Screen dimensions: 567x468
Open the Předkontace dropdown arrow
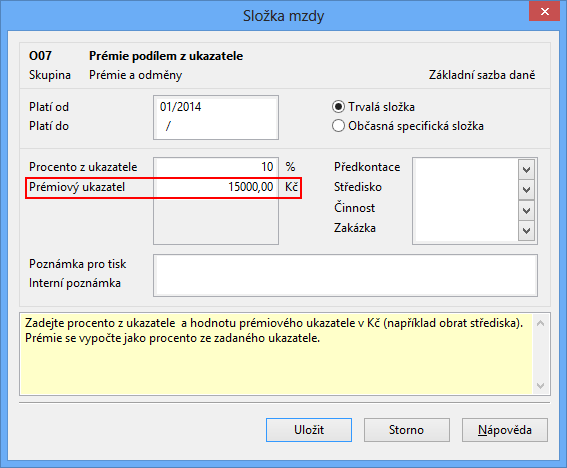click(x=526, y=169)
